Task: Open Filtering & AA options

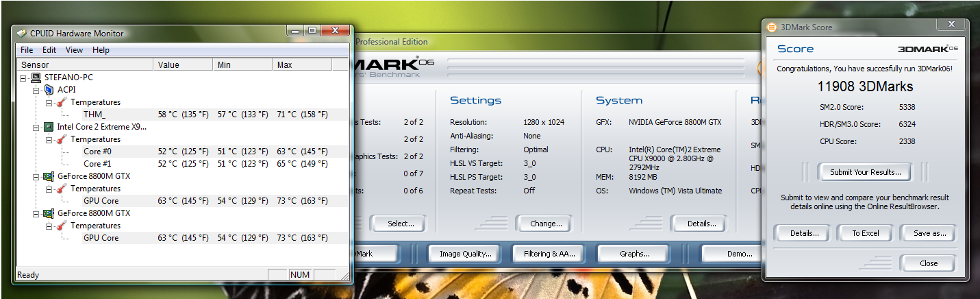Action: (550, 254)
